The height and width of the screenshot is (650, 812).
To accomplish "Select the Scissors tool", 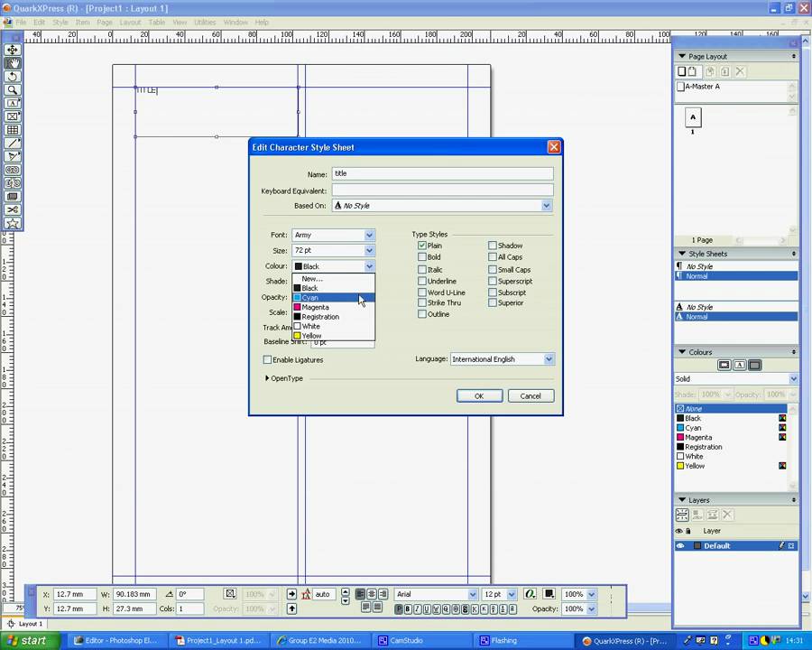I will click(x=13, y=210).
